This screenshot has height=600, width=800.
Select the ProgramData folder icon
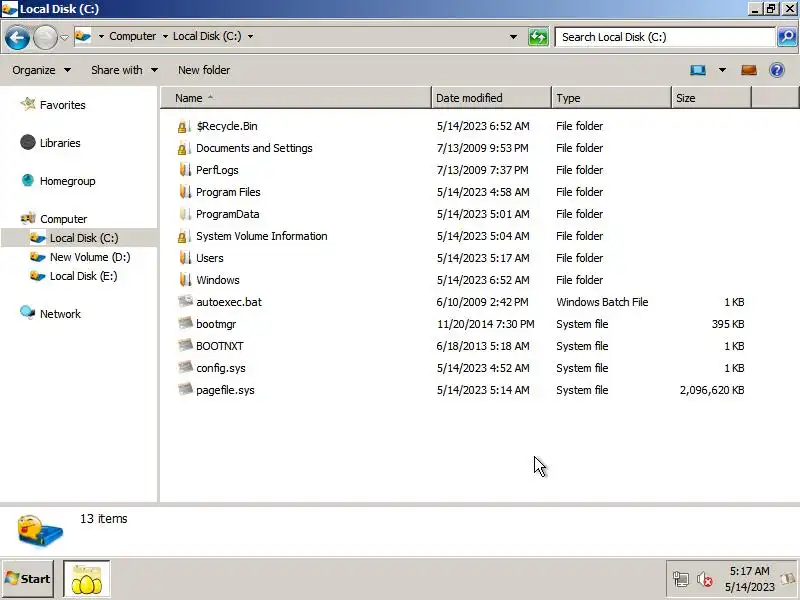coord(185,214)
